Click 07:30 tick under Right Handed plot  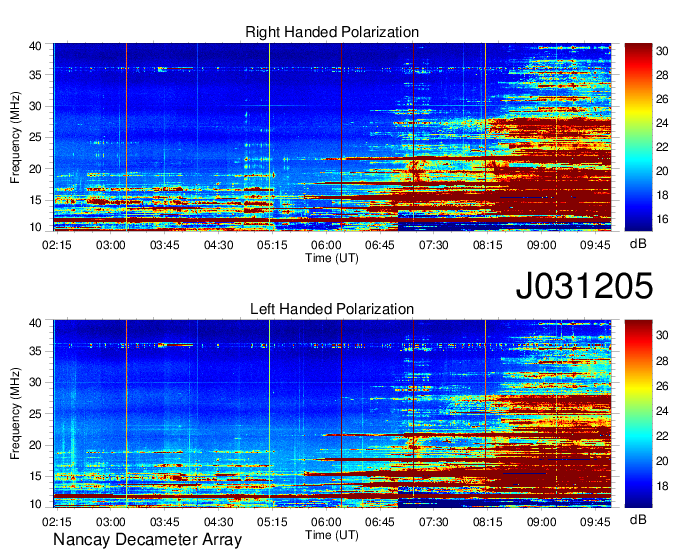point(433,245)
